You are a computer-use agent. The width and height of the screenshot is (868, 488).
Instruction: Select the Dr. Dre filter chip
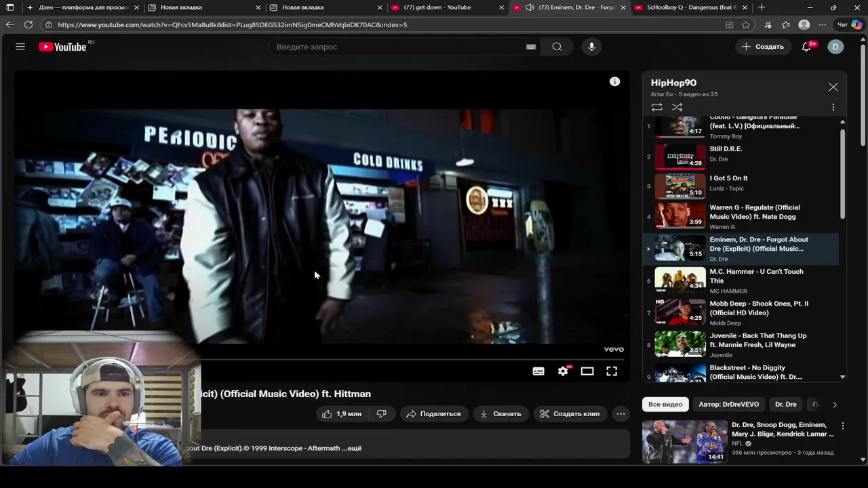(786, 404)
